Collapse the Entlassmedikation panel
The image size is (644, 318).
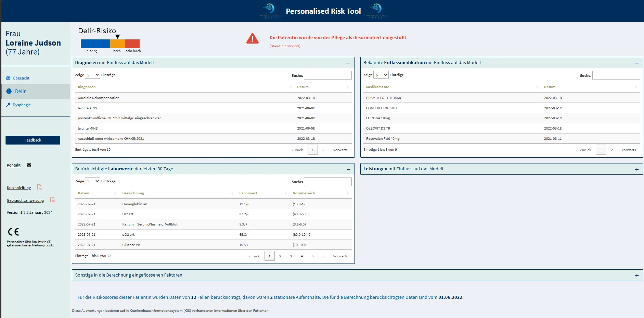tap(637, 63)
